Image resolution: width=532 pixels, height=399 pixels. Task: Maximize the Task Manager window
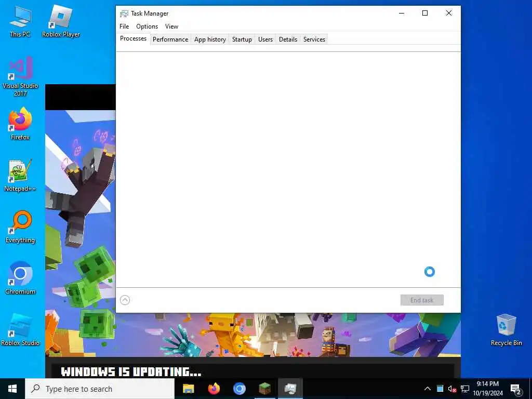[x=425, y=13]
